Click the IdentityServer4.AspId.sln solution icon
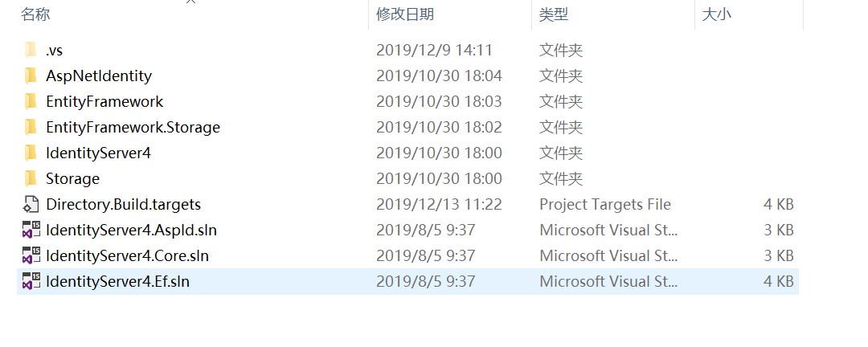 (31, 231)
